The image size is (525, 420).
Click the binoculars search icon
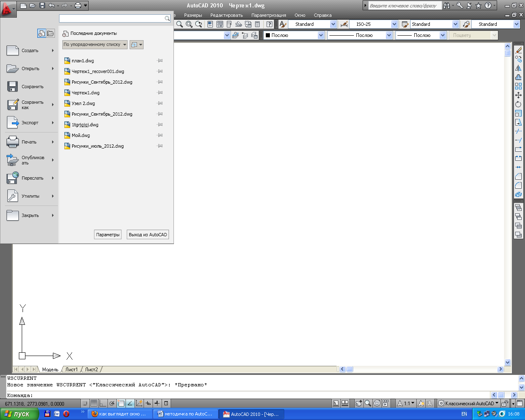click(x=447, y=6)
